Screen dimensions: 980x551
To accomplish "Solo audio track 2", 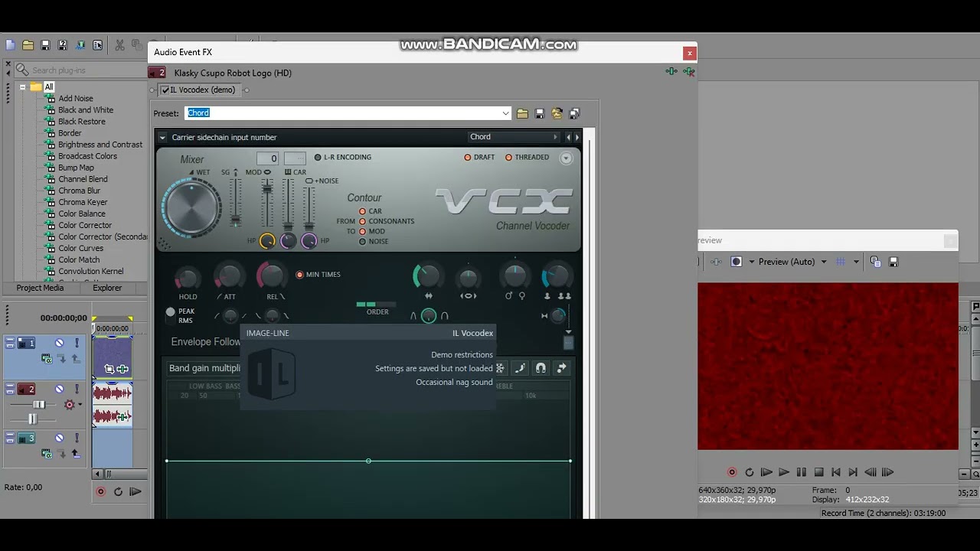I will coord(77,389).
